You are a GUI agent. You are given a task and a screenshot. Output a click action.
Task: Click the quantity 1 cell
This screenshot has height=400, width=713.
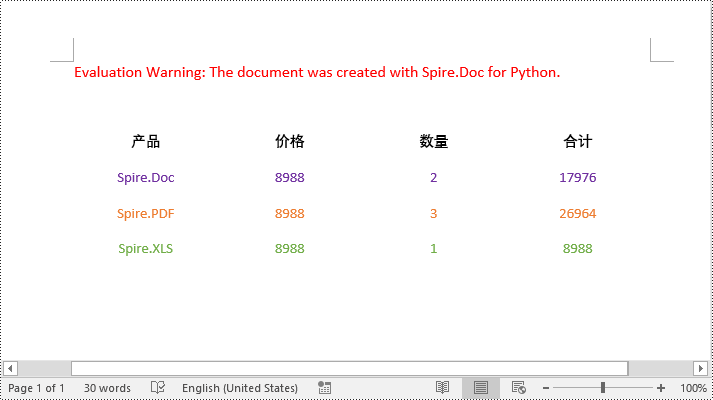(434, 249)
